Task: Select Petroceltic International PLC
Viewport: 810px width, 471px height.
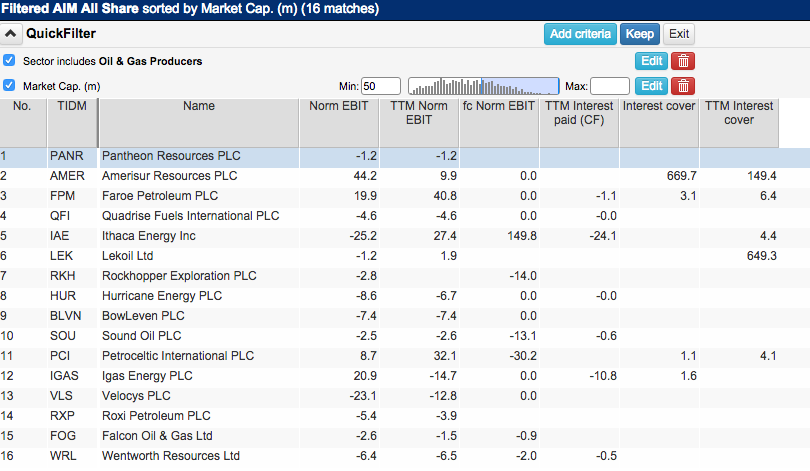Action: 178,356
